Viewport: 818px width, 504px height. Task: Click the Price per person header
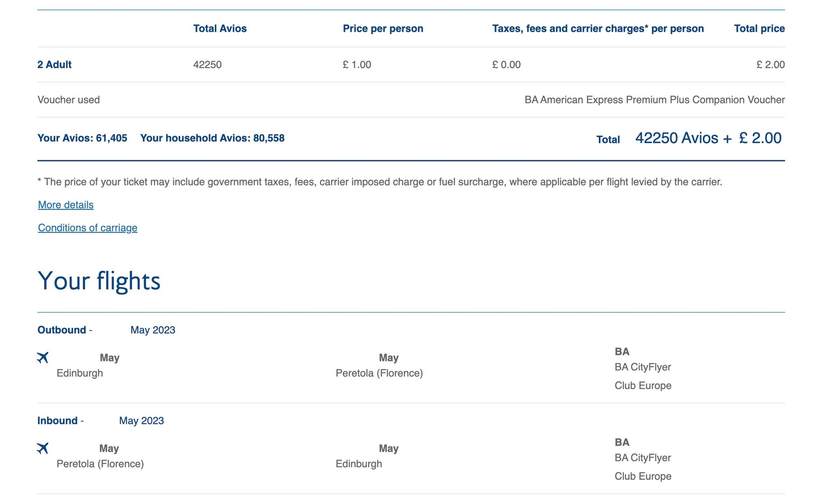tap(383, 29)
